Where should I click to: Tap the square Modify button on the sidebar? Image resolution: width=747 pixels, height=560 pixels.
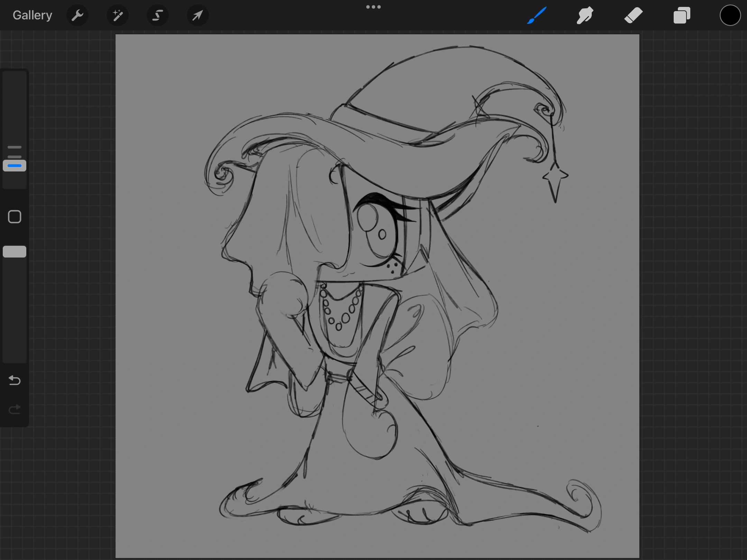(14, 216)
